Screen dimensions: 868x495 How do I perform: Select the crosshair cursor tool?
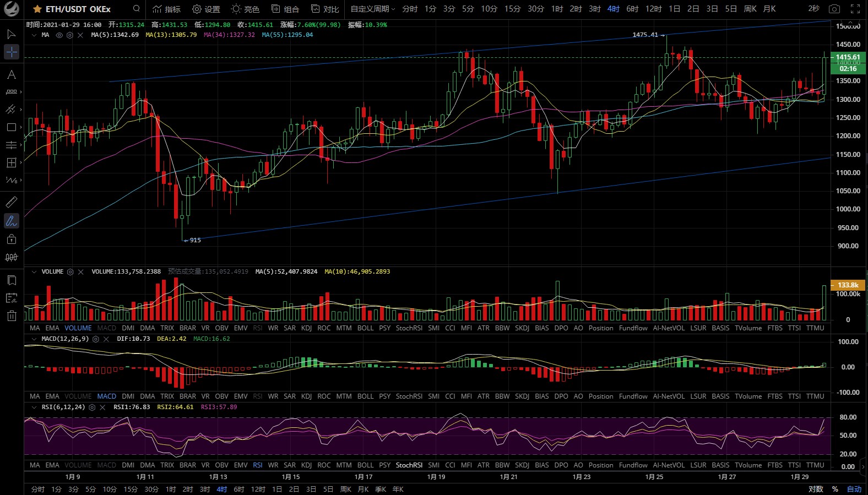point(12,52)
